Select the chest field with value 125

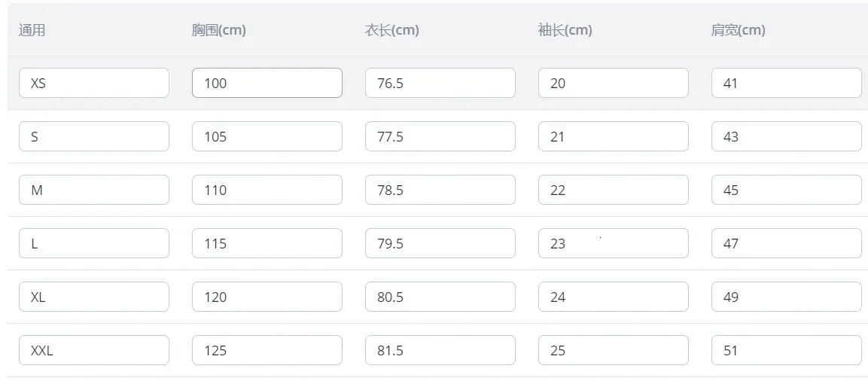267,350
